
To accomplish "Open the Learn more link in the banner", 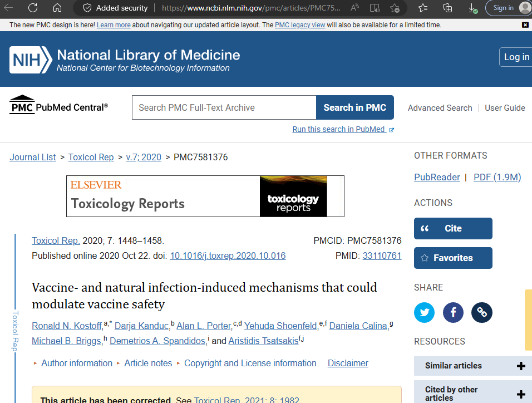I will pyautogui.click(x=114, y=25).
